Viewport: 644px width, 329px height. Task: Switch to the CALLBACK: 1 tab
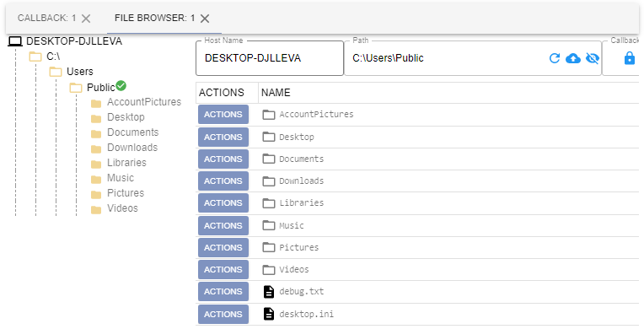click(47, 18)
